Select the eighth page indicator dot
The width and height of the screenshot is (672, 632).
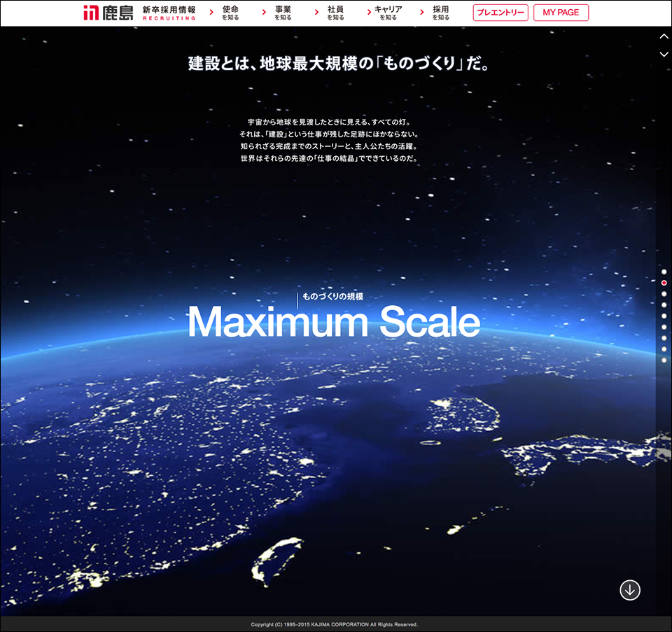[664, 349]
